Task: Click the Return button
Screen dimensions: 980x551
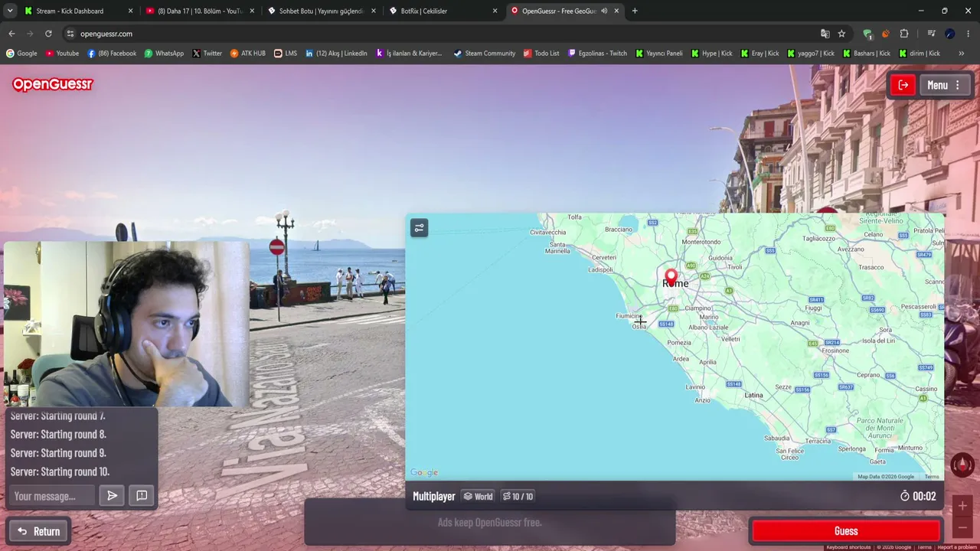Action: (x=39, y=531)
